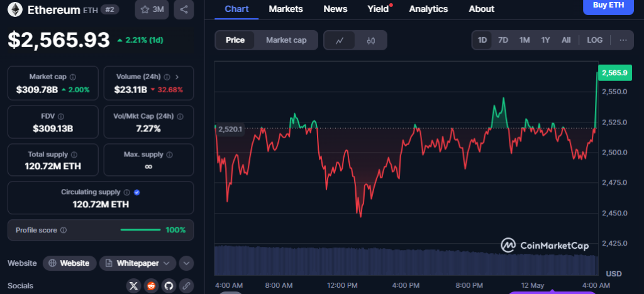Show Volume (24h) info icon

167,77
